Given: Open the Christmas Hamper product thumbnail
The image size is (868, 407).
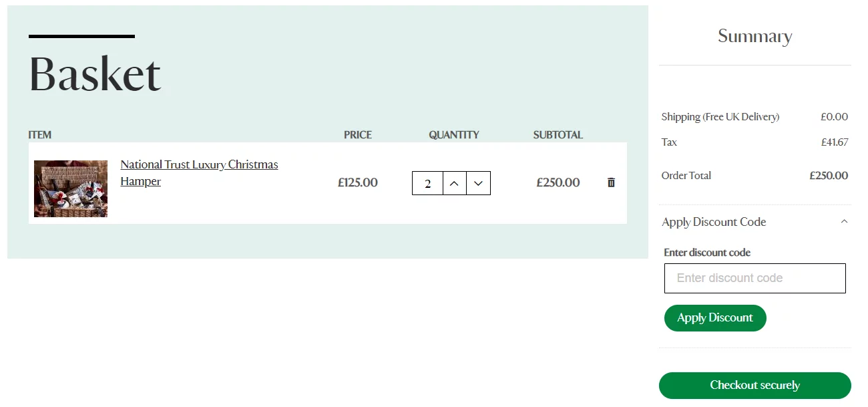Looking at the screenshot, I should pos(71,188).
